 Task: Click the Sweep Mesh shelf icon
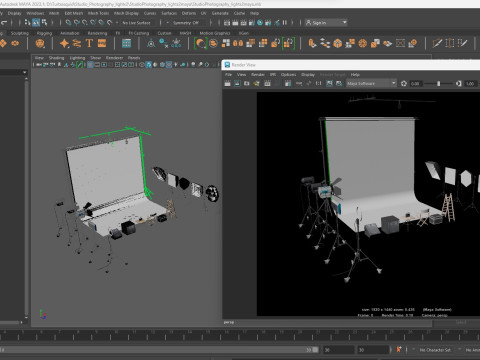click(x=77, y=43)
